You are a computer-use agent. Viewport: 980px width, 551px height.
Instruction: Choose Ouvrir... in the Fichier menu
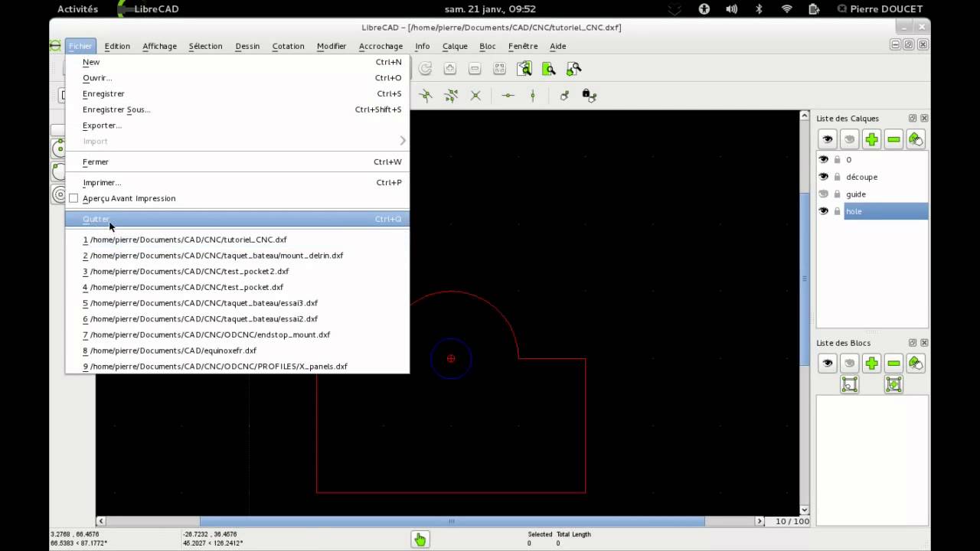tap(237, 78)
